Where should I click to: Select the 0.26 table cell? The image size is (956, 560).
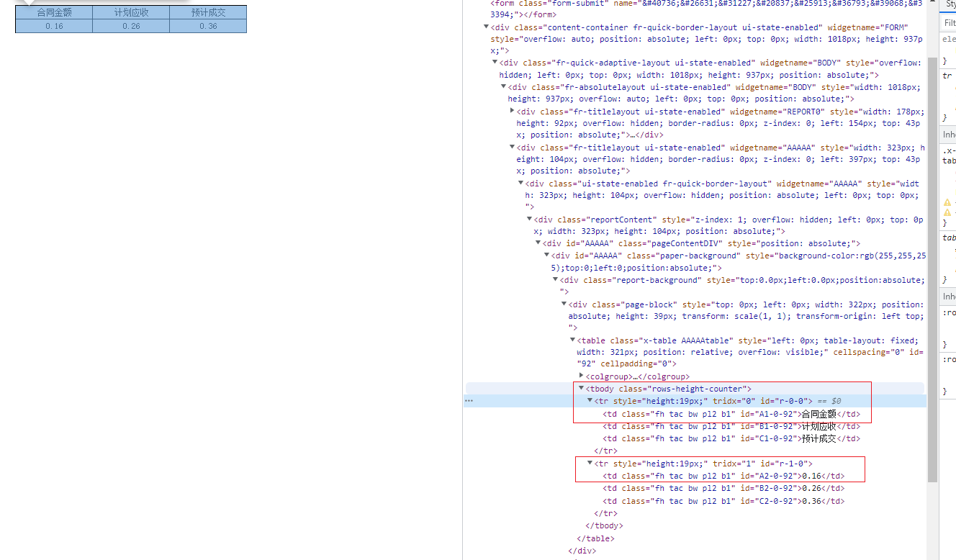tap(131, 26)
